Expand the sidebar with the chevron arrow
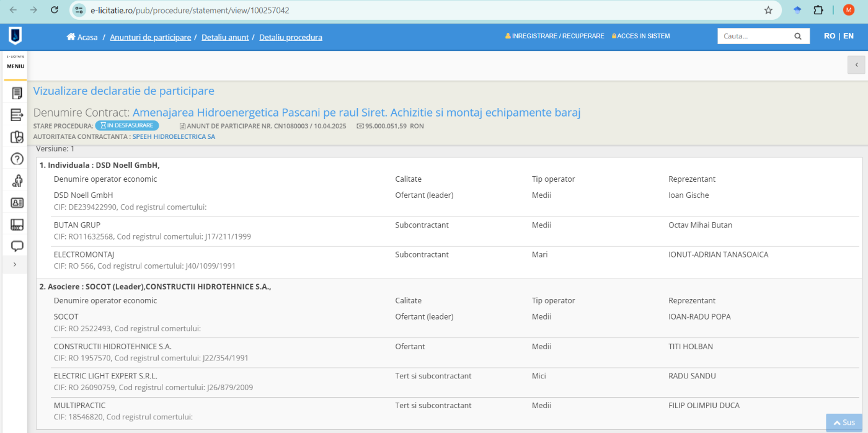Image resolution: width=868 pixels, height=433 pixels. 15,264
